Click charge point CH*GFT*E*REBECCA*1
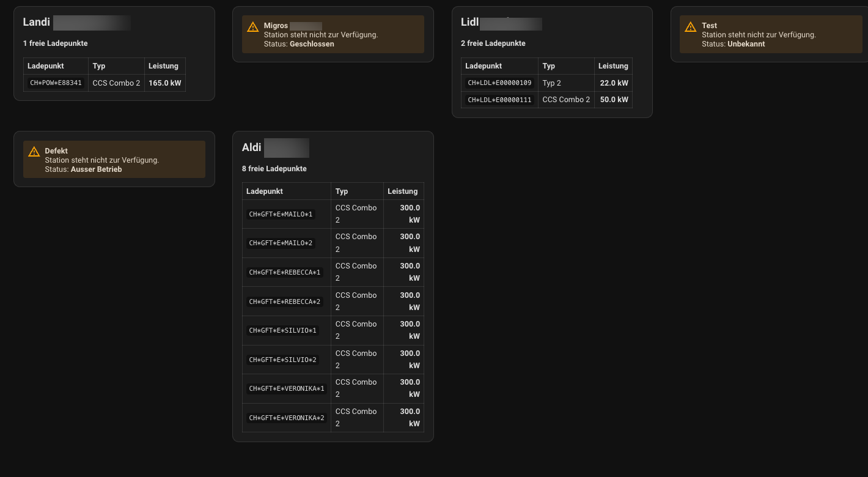 [x=285, y=272]
